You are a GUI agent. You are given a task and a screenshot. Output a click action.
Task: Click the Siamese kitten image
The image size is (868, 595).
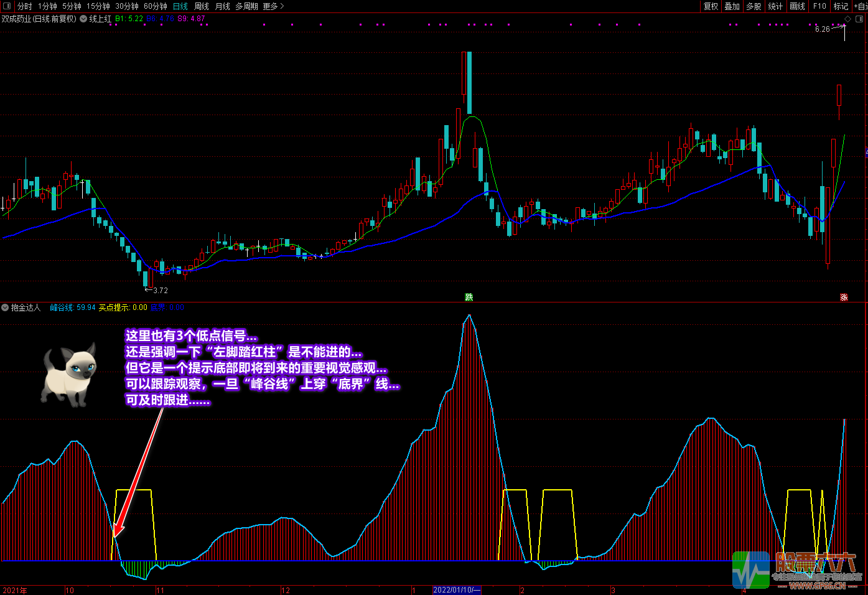(x=70, y=375)
